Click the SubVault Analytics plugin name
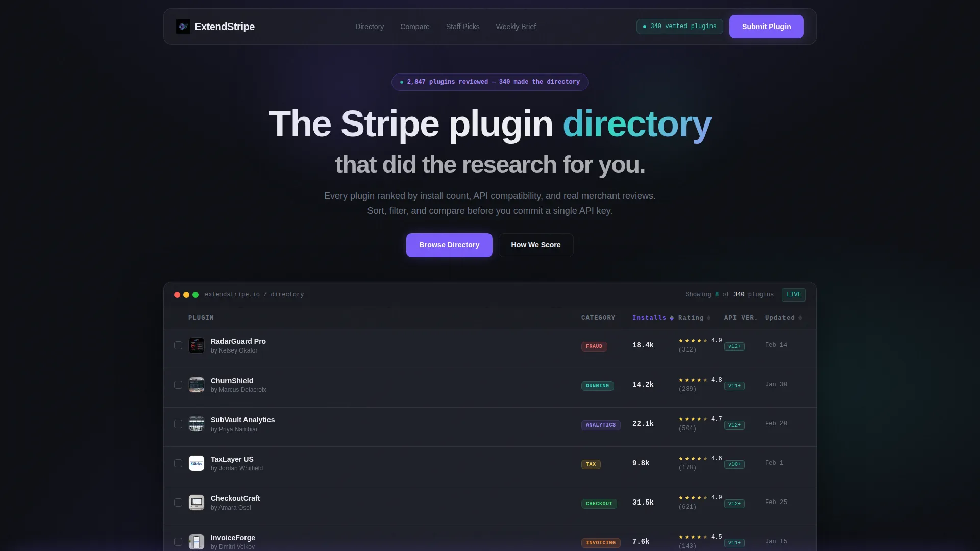Viewport: 980px width, 551px height. tap(242, 420)
